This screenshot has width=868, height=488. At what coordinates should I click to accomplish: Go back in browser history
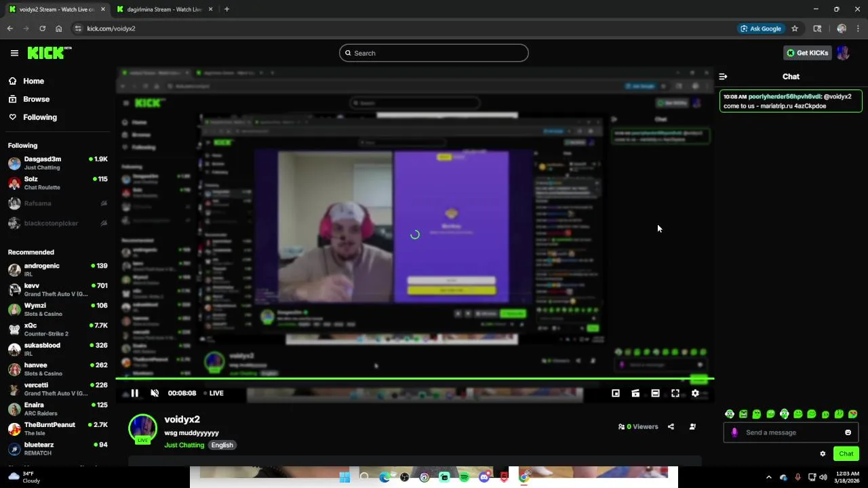(x=10, y=28)
